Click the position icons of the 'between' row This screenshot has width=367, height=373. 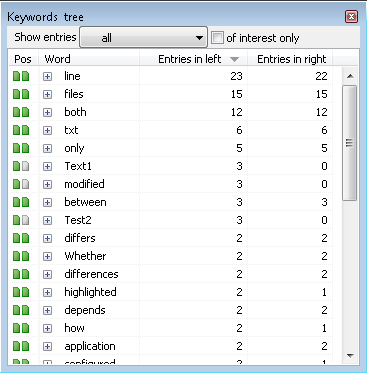(21, 202)
